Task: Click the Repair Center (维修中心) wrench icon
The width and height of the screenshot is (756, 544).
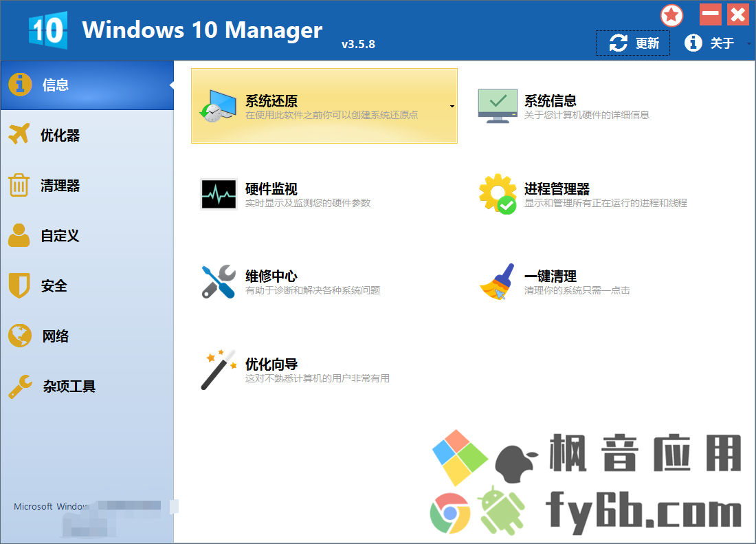Action: (219, 282)
